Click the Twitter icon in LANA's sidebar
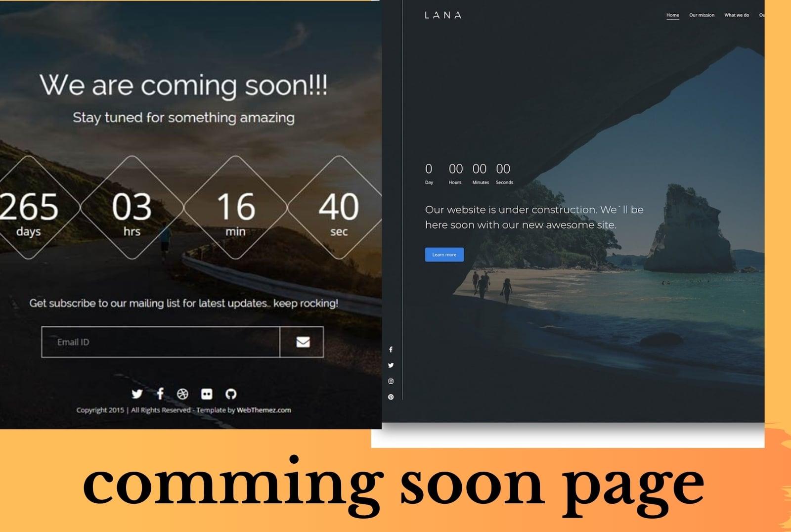This screenshot has height=532, width=791. click(391, 365)
